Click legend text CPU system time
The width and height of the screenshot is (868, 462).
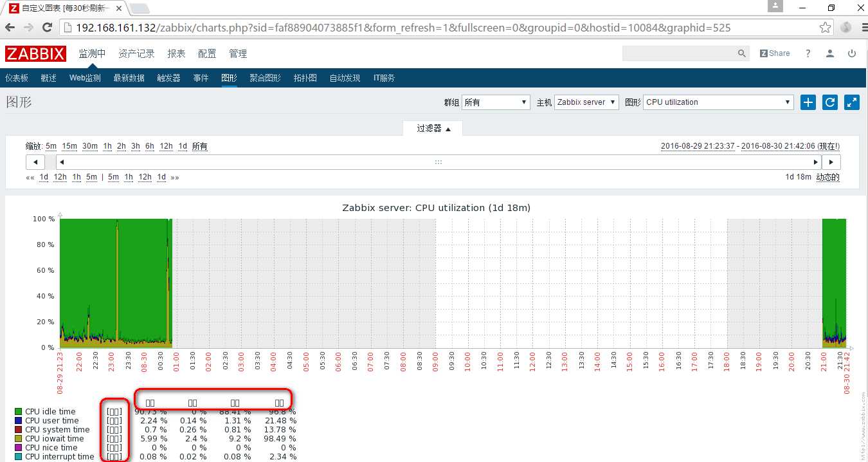click(57, 429)
